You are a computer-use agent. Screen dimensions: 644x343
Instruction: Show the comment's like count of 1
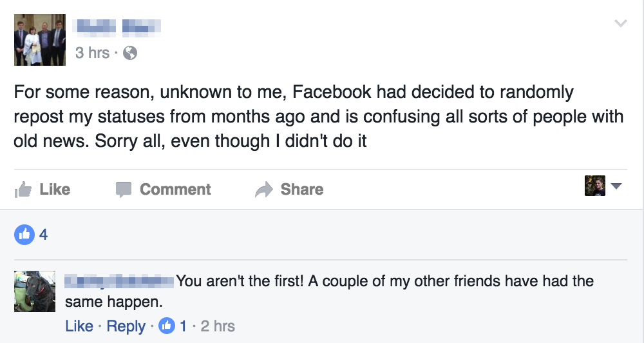pyautogui.click(x=183, y=326)
